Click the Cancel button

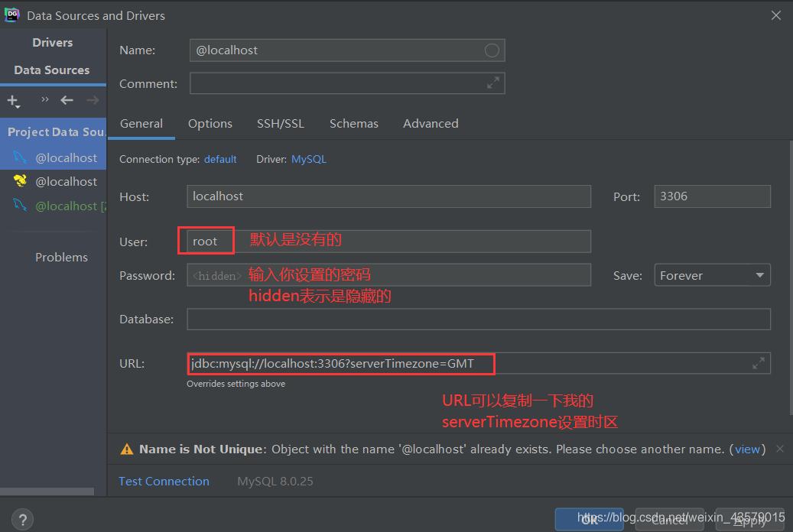click(x=670, y=519)
